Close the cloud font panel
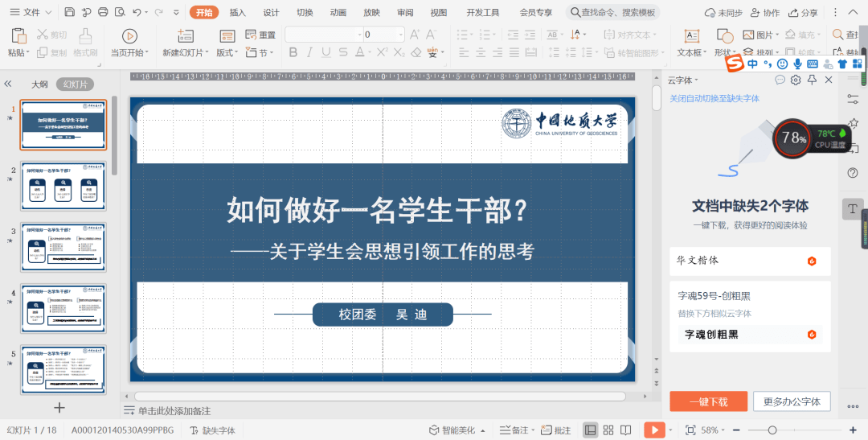 829,80
